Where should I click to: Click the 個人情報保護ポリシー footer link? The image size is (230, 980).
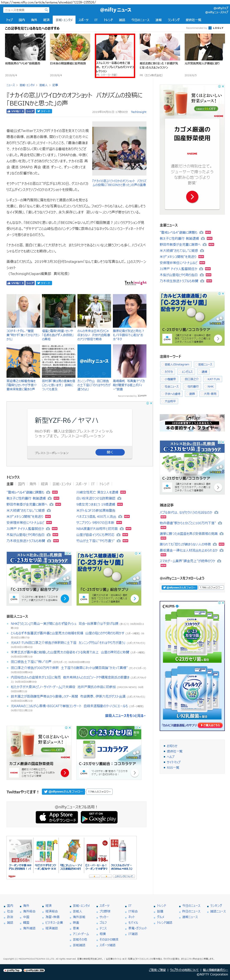(x=215, y=970)
